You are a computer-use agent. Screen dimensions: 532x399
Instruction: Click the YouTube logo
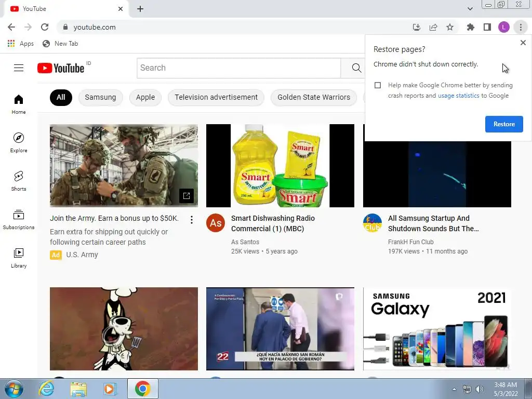tap(61, 68)
